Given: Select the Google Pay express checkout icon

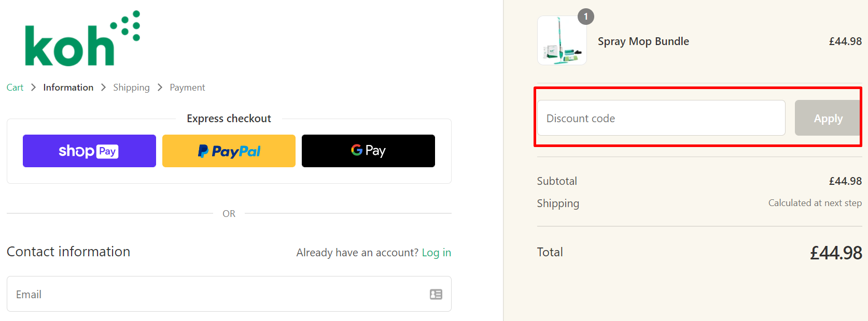Looking at the screenshot, I should click(368, 150).
